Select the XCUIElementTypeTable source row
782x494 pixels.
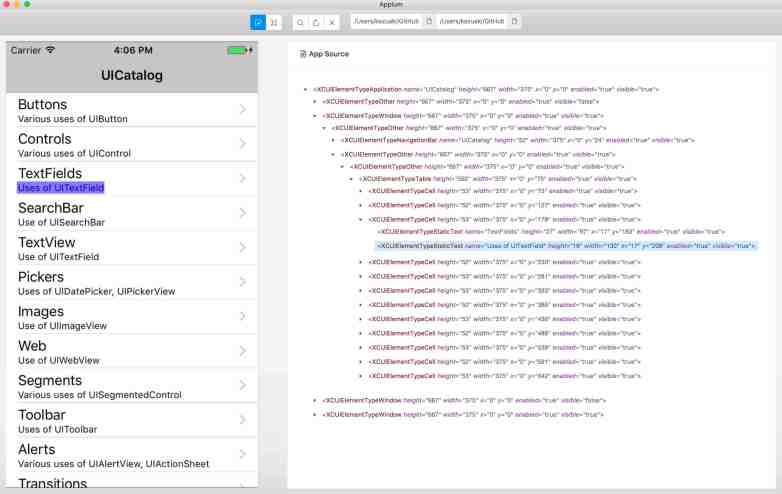pyautogui.click(x=498, y=179)
